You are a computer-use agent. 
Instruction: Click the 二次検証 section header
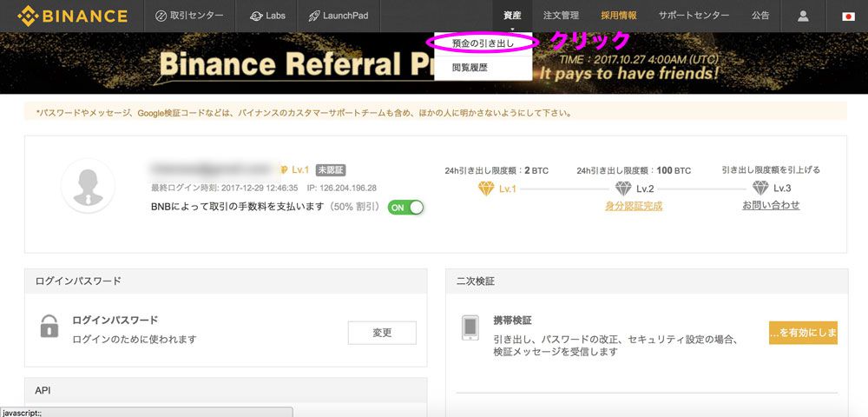[x=647, y=281]
